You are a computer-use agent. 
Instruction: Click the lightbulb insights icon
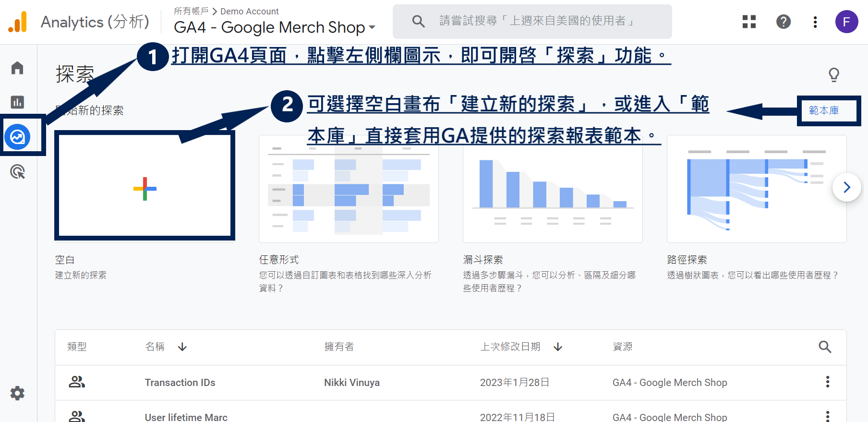(834, 75)
